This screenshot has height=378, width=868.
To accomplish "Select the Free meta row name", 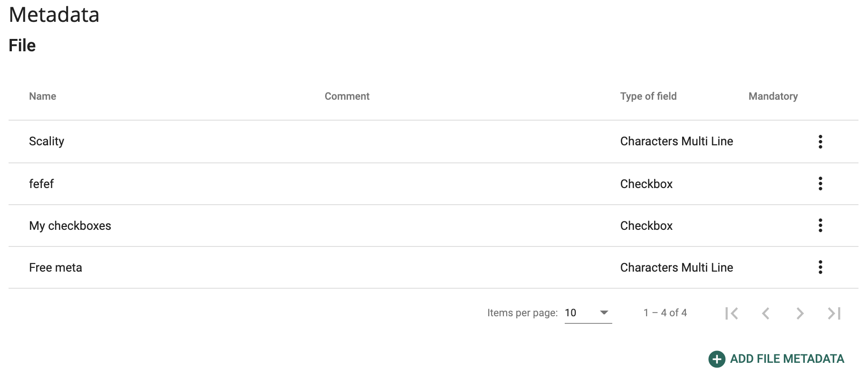I will coord(56,267).
